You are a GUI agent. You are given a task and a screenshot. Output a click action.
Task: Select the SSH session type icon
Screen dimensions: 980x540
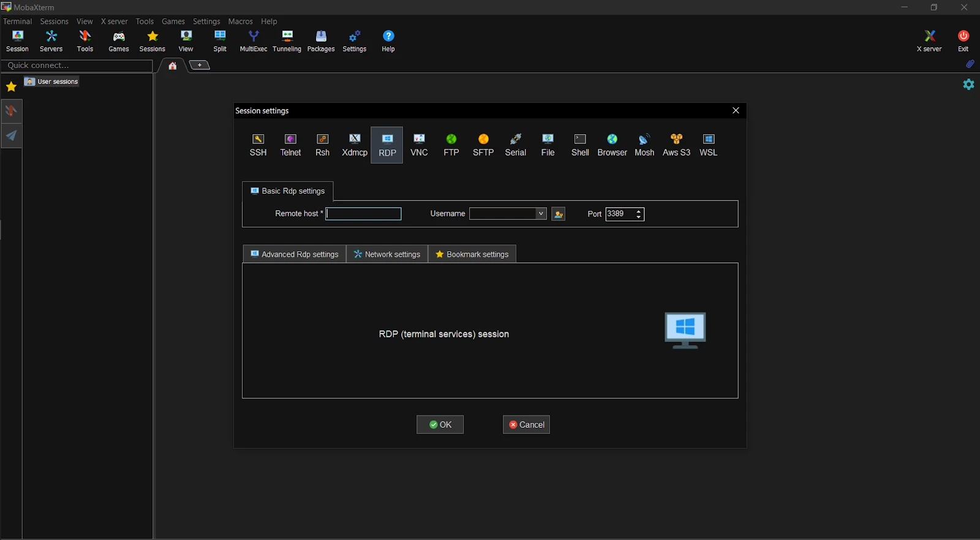tap(258, 145)
